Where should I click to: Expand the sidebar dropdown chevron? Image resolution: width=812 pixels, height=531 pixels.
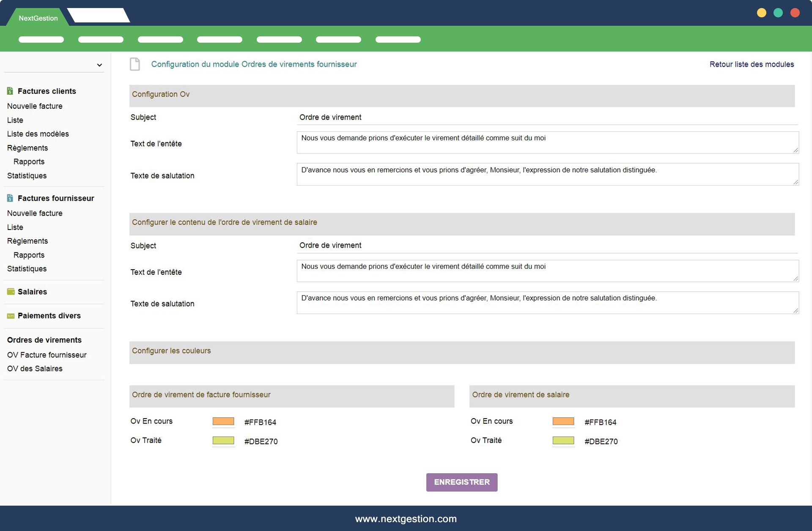coord(99,65)
